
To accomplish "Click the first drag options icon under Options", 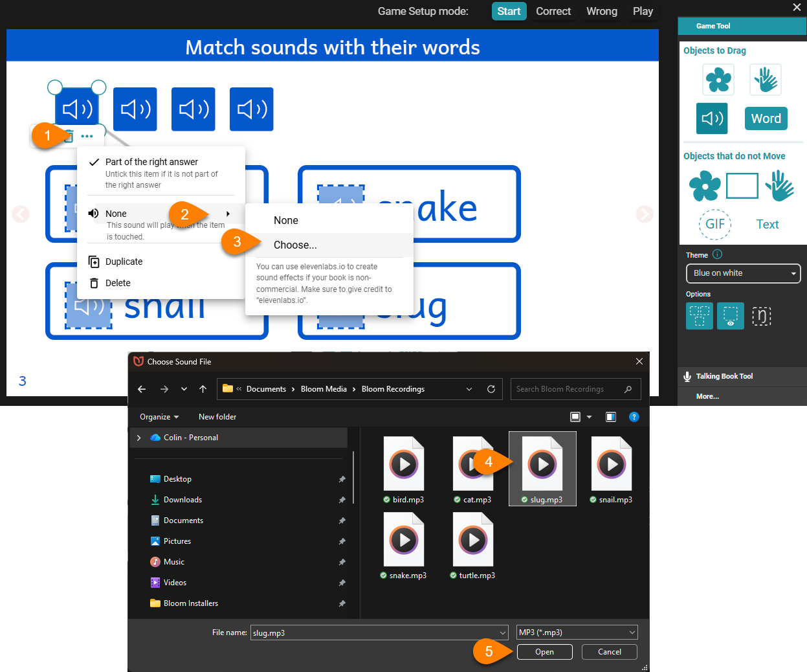I will click(x=699, y=316).
